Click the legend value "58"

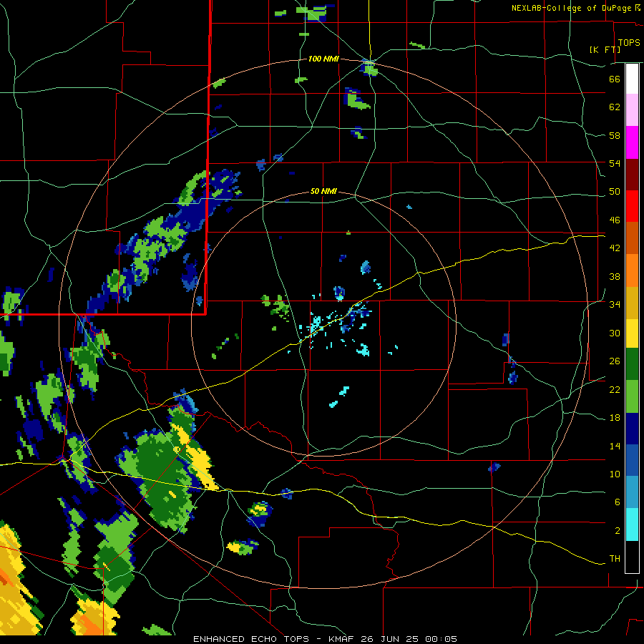pos(615,135)
